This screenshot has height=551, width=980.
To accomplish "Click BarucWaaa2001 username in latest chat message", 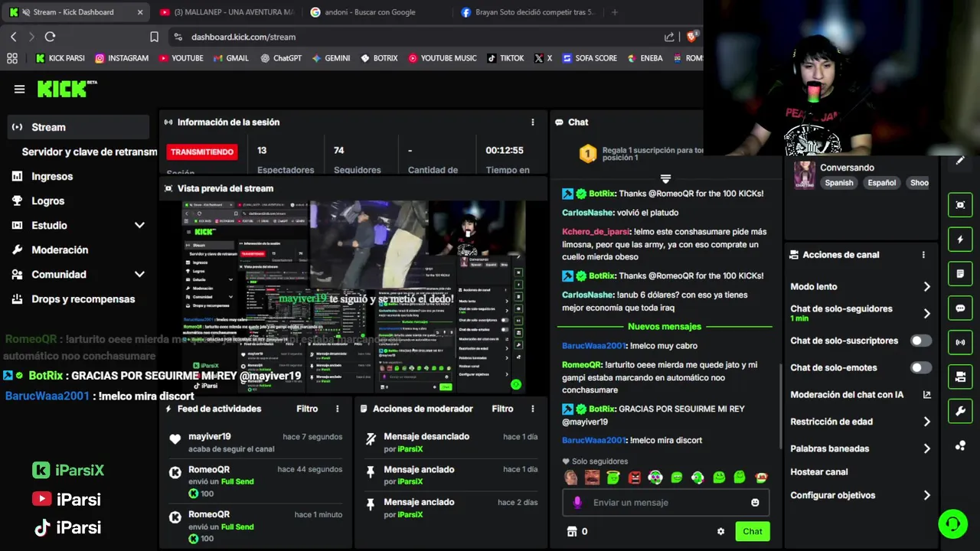I will click(x=593, y=440).
